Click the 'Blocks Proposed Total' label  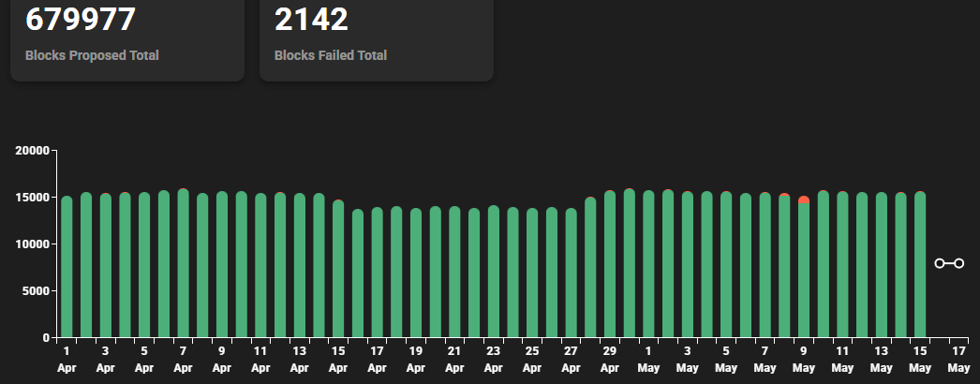click(92, 55)
